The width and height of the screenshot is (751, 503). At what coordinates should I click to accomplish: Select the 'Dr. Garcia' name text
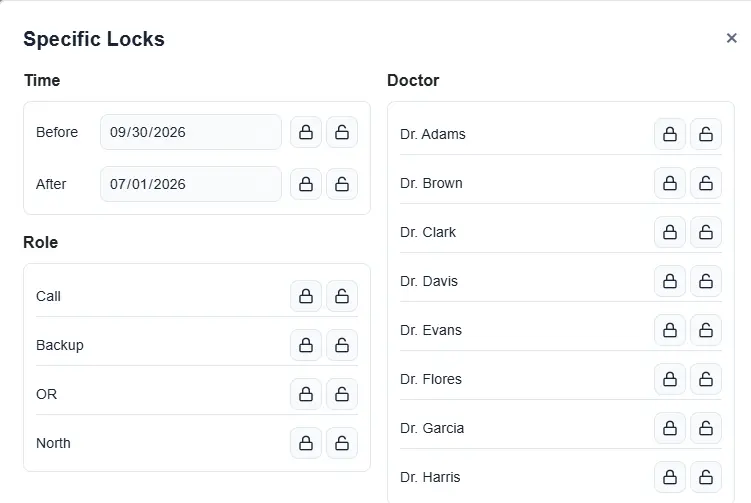[x=432, y=428]
